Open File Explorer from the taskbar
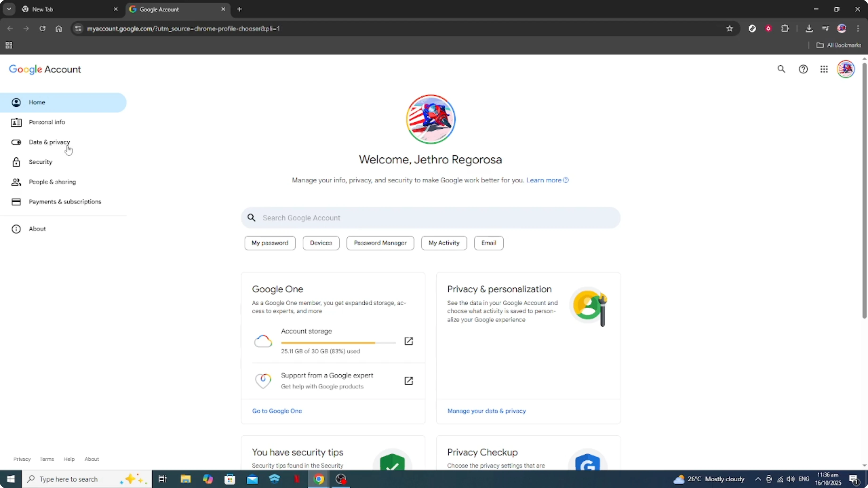The width and height of the screenshot is (868, 488). pos(185,479)
